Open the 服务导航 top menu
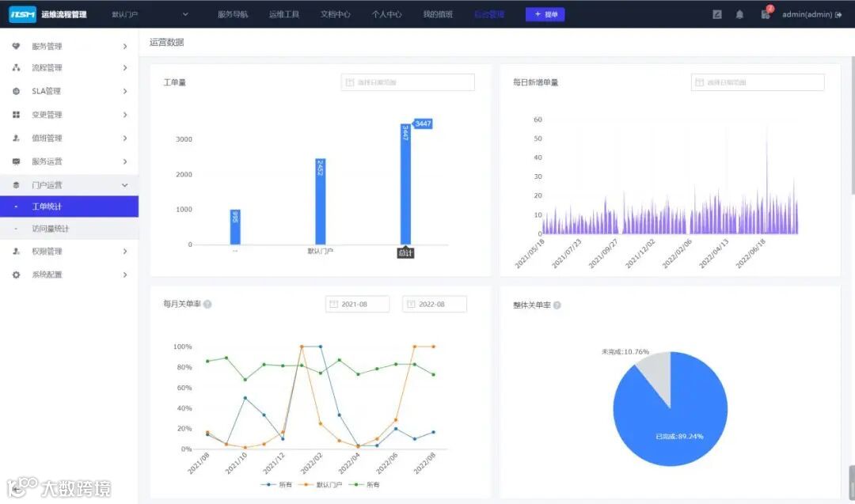The width and height of the screenshot is (855, 504). pos(233,14)
